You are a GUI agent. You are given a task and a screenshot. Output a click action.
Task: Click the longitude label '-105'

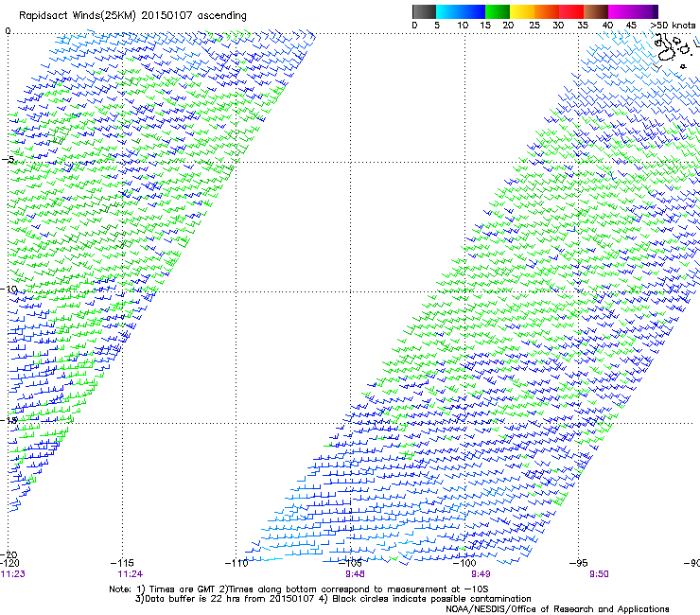(x=351, y=563)
